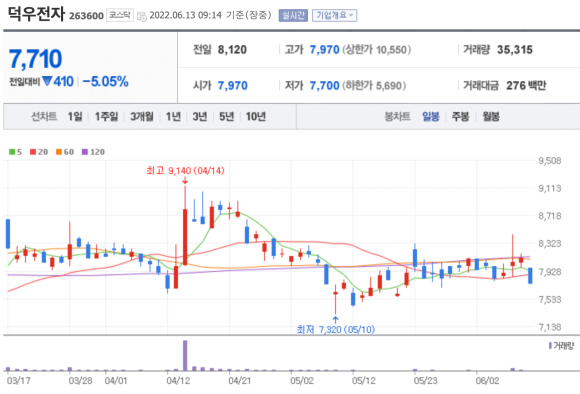Click the 06/02 date axis label

pos(487,381)
